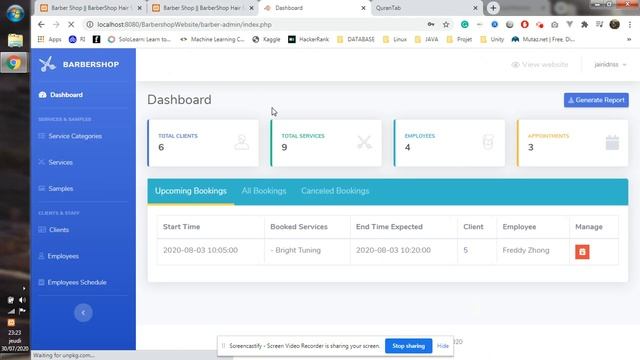The image size is (640, 360).
Task: Show more bookmarks chevron
Action: (x=629, y=39)
